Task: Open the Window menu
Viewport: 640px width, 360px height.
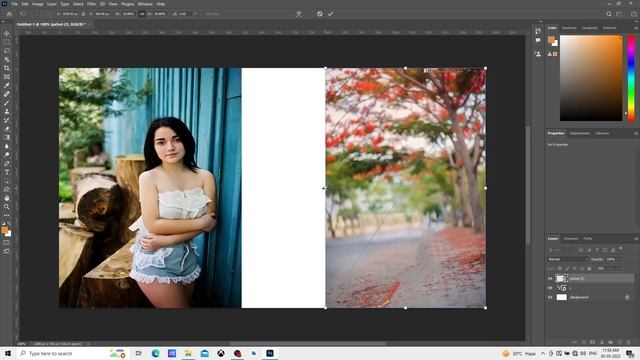Action: coord(145,4)
